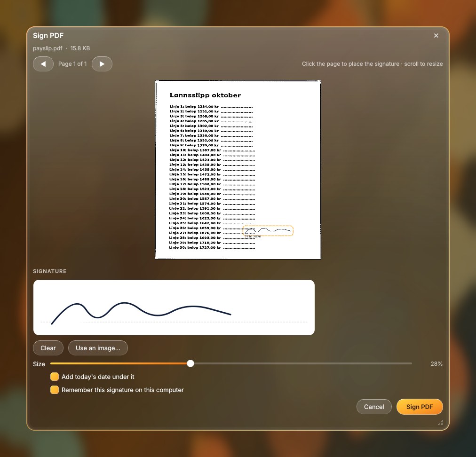Image resolution: width=476 pixels, height=457 pixels.
Task: Click the payslip page preview on 'Lønnsslipp oktober' title
Action: coord(205,95)
